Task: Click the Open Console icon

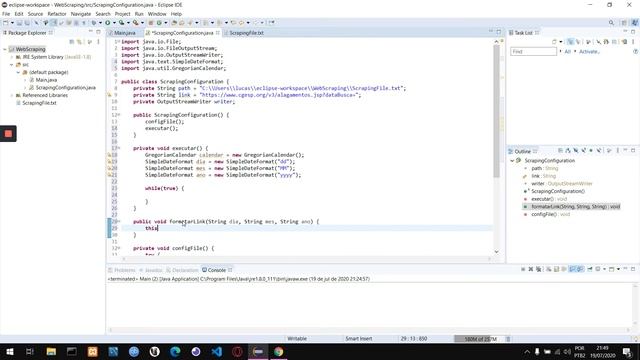Action: pyautogui.click(x=611, y=269)
